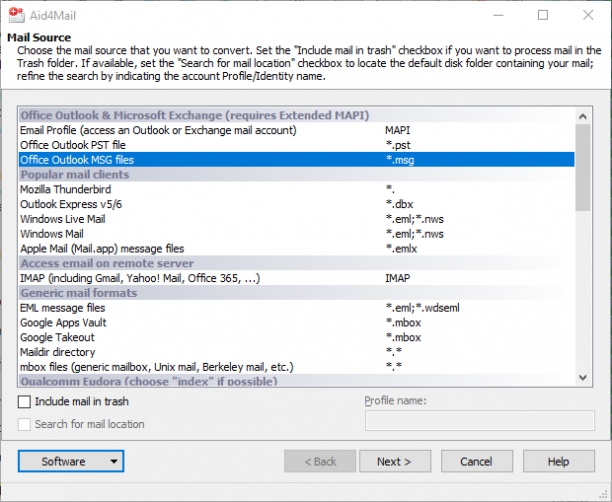Click the Aid4Mail app icon in title bar
Image resolution: width=612 pixels, height=502 pixels.
pos(16,15)
